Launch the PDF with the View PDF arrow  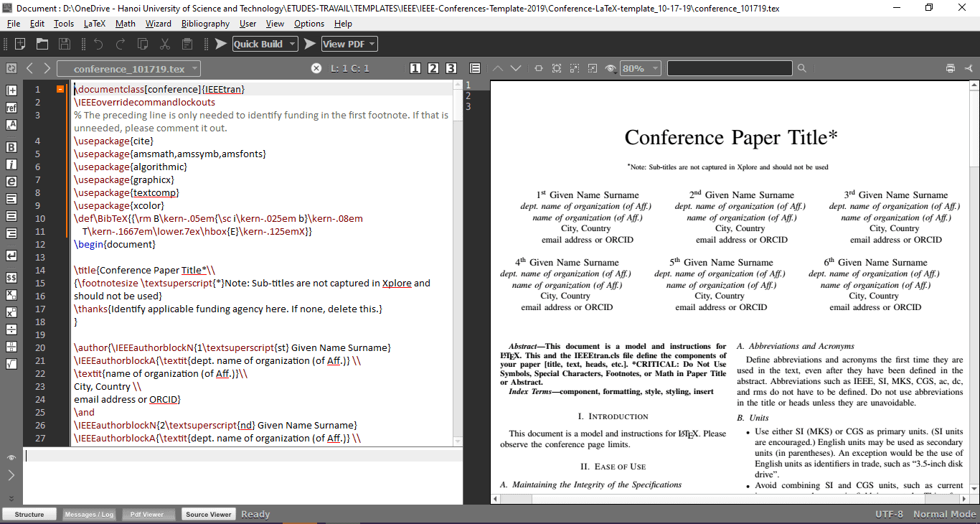tap(310, 44)
